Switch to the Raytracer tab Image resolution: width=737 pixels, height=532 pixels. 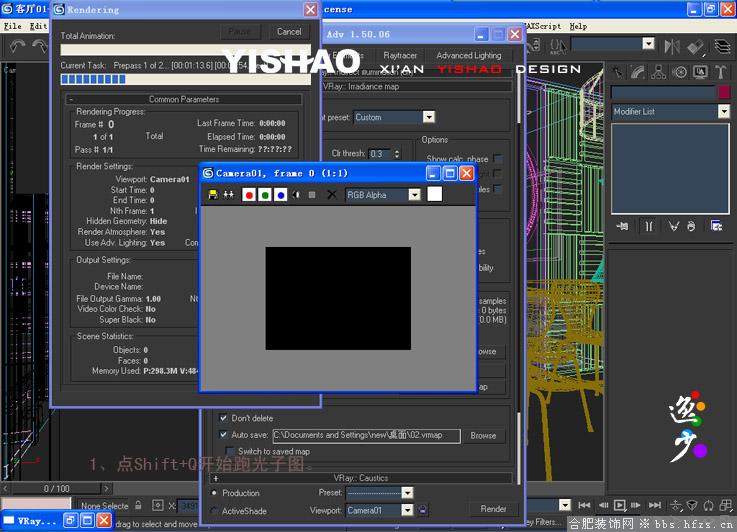tap(400, 55)
